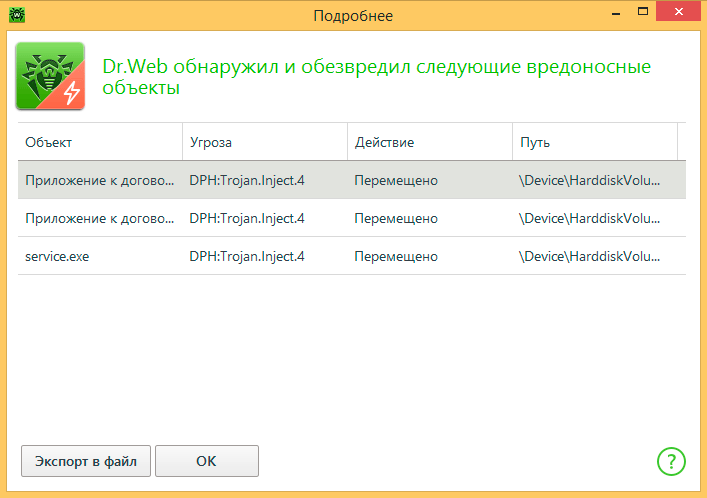
Task: Close the Подробнее window
Action: [x=678, y=11]
